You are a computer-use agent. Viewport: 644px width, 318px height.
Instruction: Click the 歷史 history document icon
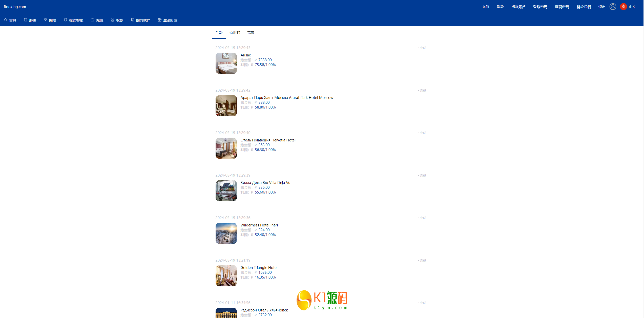26,20
